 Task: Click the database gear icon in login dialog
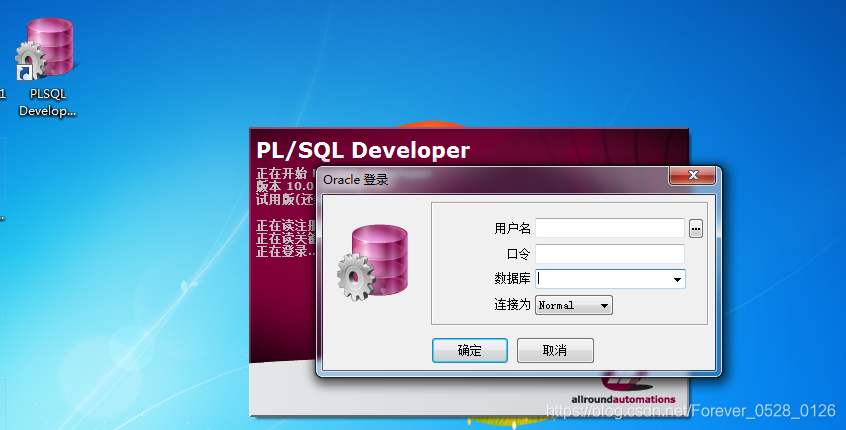pos(373,263)
